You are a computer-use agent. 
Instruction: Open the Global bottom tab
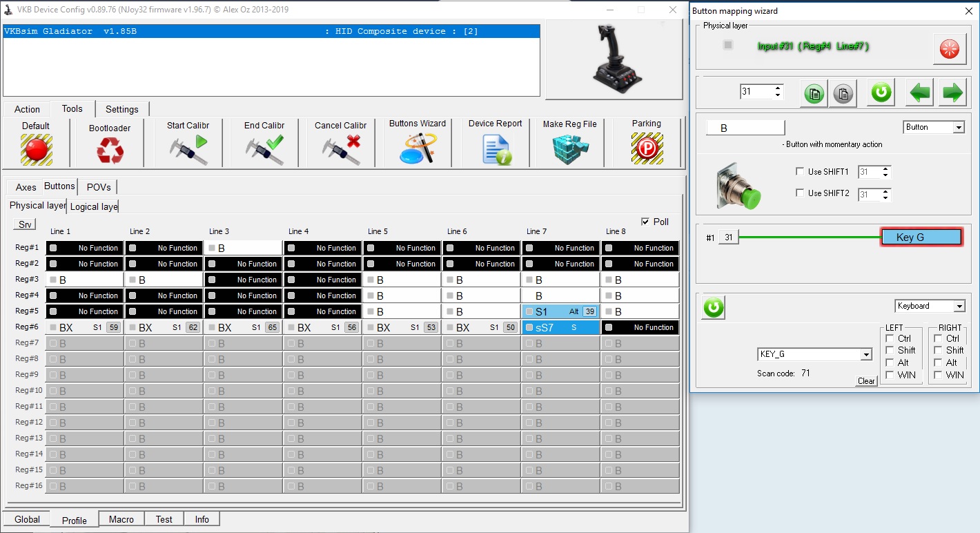coord(28,519)
